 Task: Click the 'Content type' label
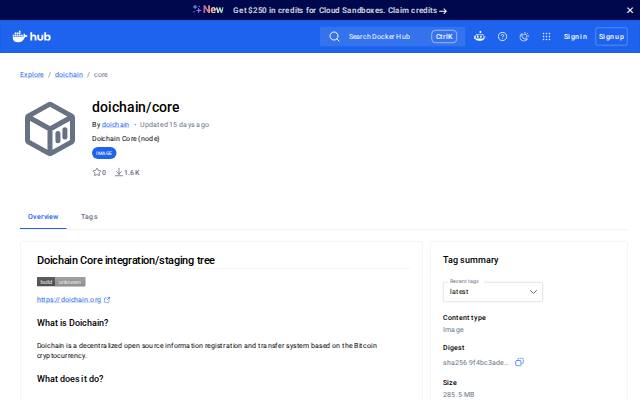[x=464, y=318]
